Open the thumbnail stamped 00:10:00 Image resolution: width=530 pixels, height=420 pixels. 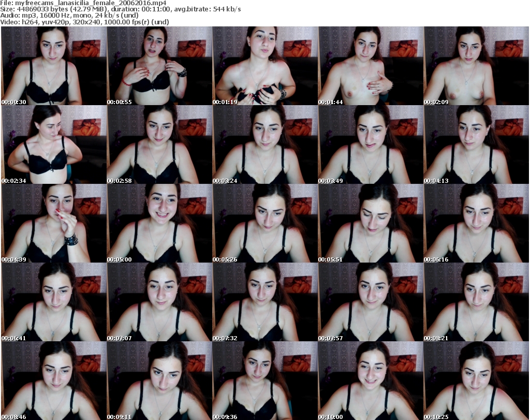pyautogui.click(x=371, y=381)
